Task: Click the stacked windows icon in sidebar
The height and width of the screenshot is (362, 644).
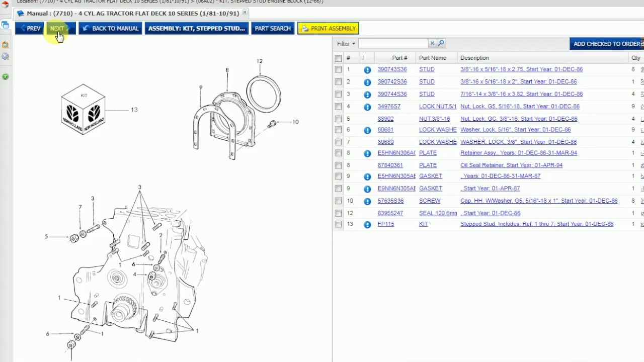Action: [x=5, y=25]
